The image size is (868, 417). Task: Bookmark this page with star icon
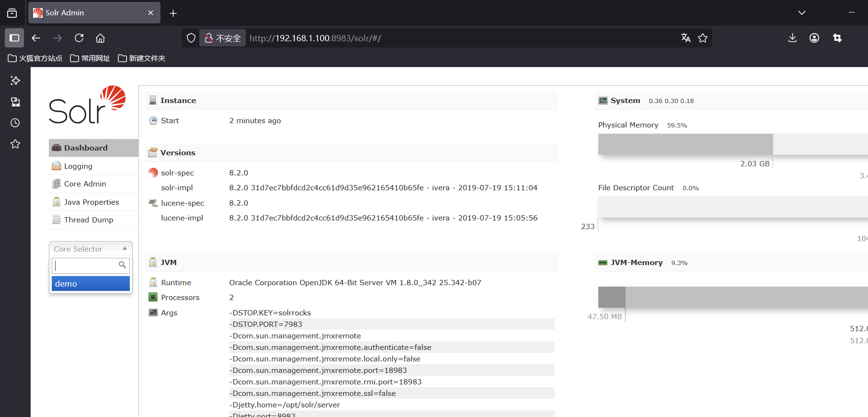coord(703,38)
